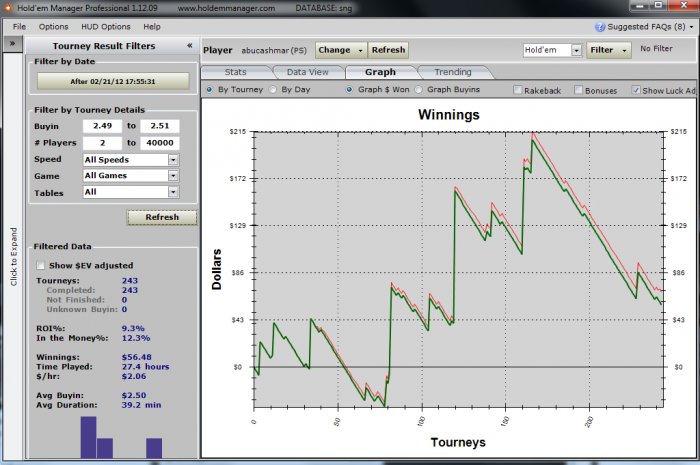The height and width of the screenshot is (465, 700).
Task: Expand the Suggested FAQs dropdown arrow
Action: click(x=692, y=27)
